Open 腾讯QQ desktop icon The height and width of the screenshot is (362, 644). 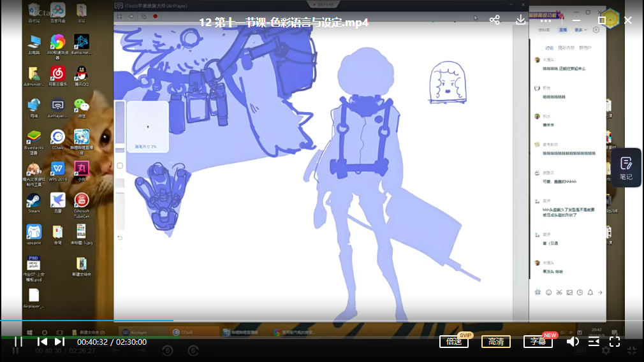pos(82,76)
